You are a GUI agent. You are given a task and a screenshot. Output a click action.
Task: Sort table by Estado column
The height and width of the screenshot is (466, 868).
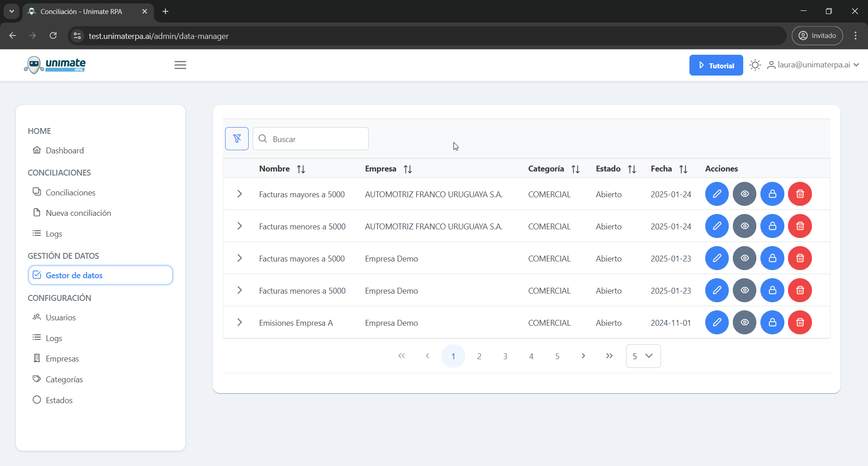(x=632, y=169)
